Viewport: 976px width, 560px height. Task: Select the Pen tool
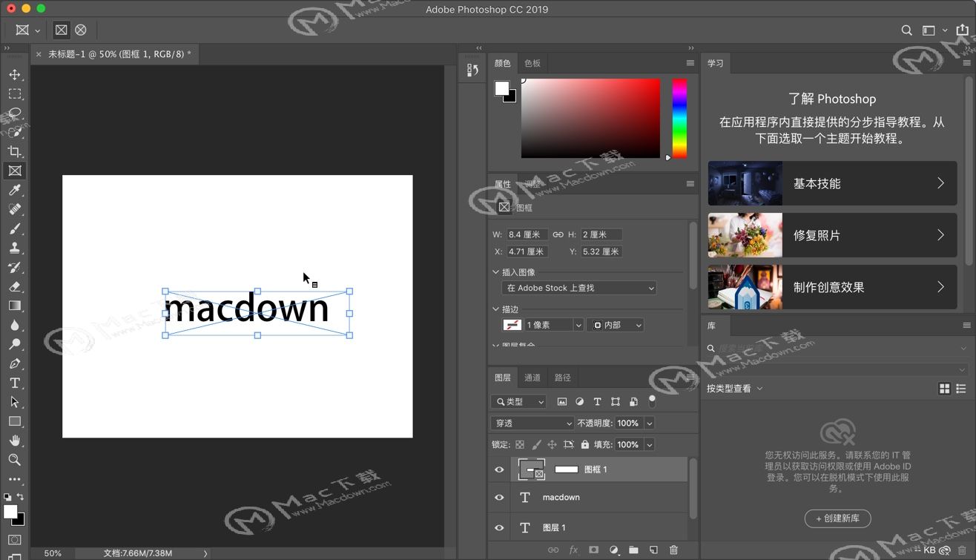[15, 364]
